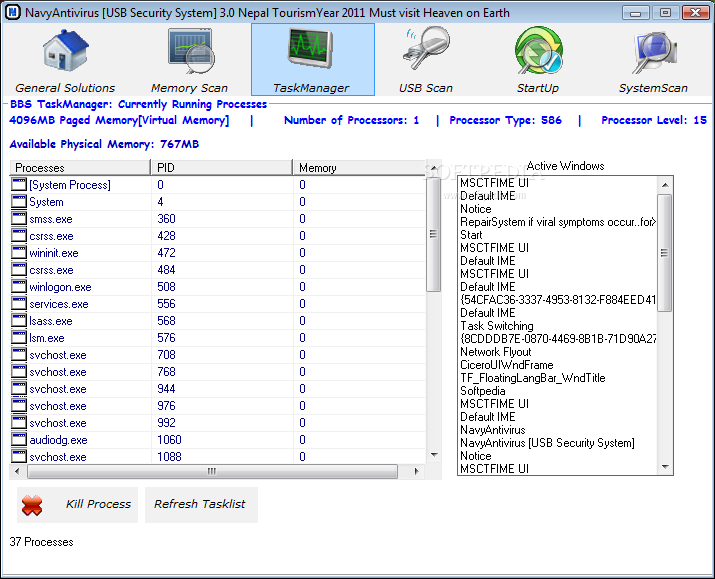This screenshot has width=715, height=579.
Task: Open the Memory Scan monitor icon
Action: coord(190,51)
